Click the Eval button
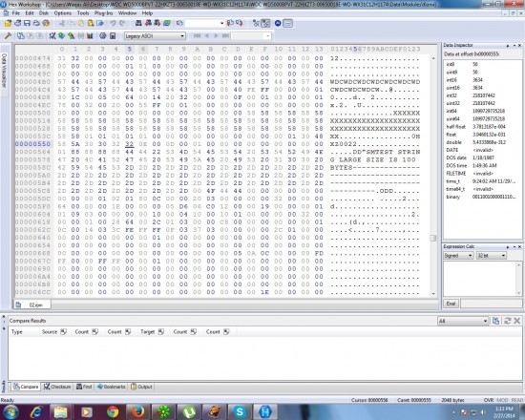Image resolution: width=525 pixels, height=420 pixels. (x=451, y=304)
